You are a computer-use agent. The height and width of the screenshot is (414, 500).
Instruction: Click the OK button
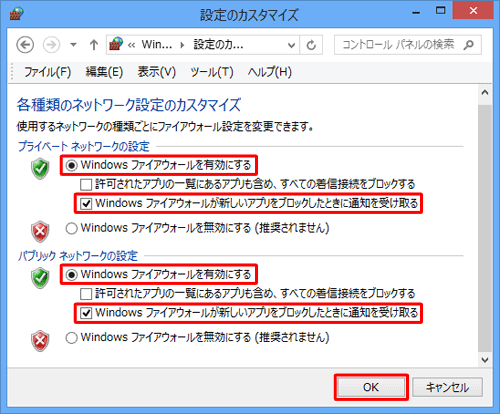pos(371,387)
